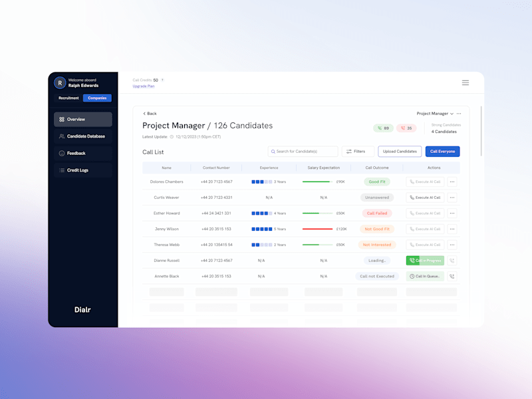Click the name Dianne Russell

167,261
